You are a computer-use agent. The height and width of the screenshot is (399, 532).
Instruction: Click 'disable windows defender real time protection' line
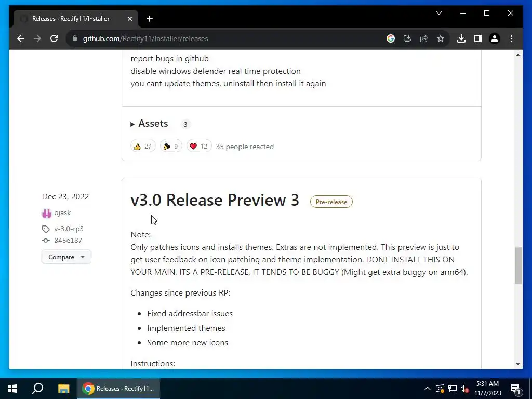(216, 71)
